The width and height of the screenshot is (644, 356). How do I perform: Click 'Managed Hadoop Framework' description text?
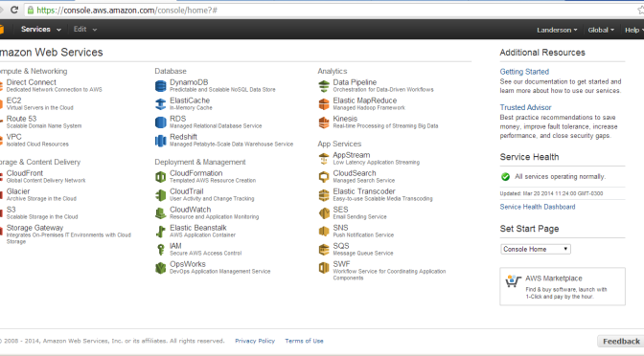pyautogui.click(x=369, y=108)
